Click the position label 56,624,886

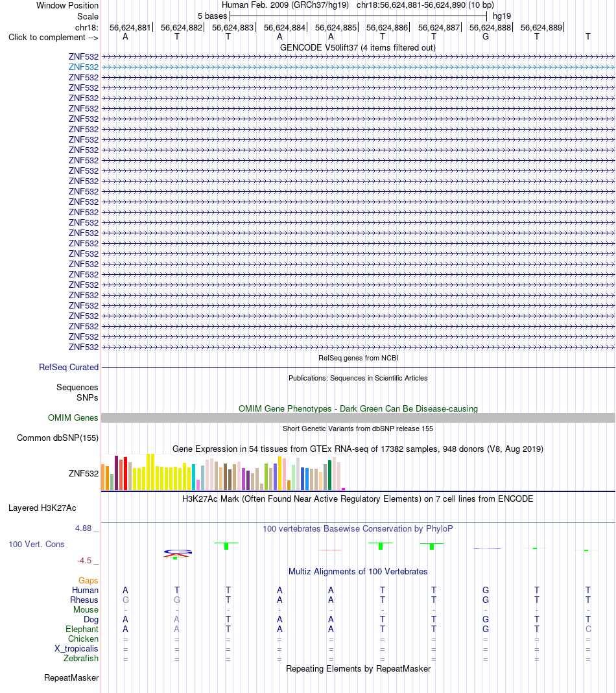[x=387, y=27]
